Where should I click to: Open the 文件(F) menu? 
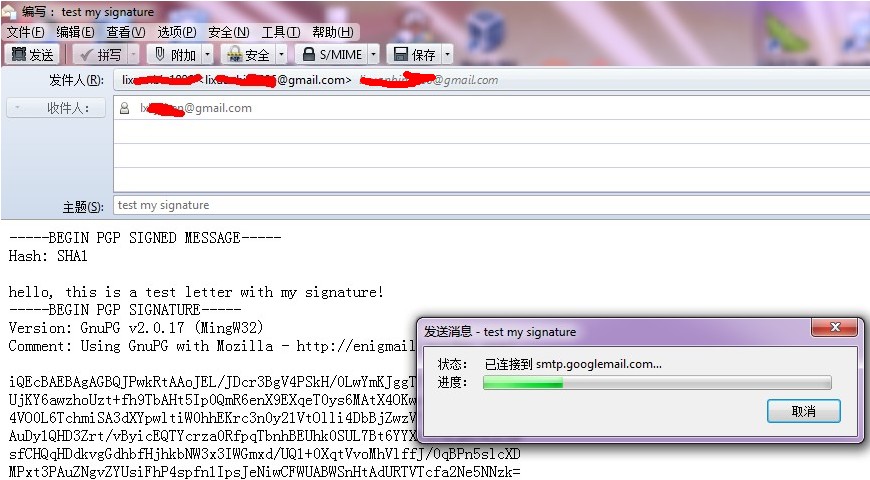point(26,32)
